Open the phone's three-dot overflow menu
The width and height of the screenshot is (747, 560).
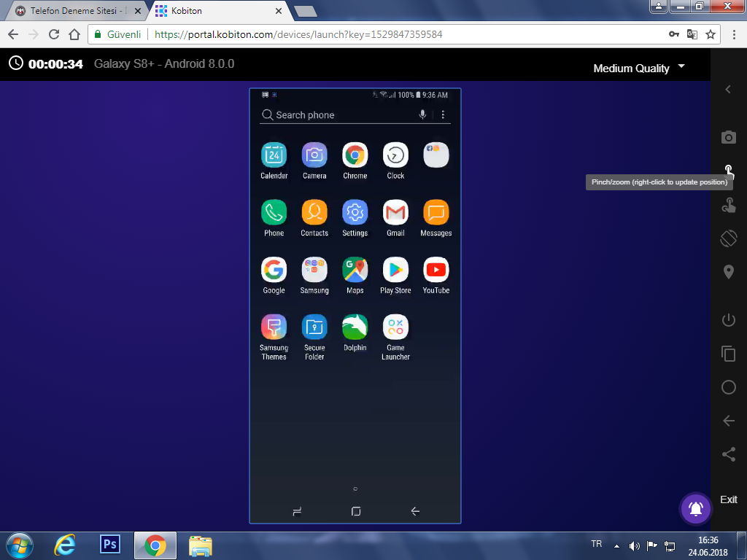[443, 114]
